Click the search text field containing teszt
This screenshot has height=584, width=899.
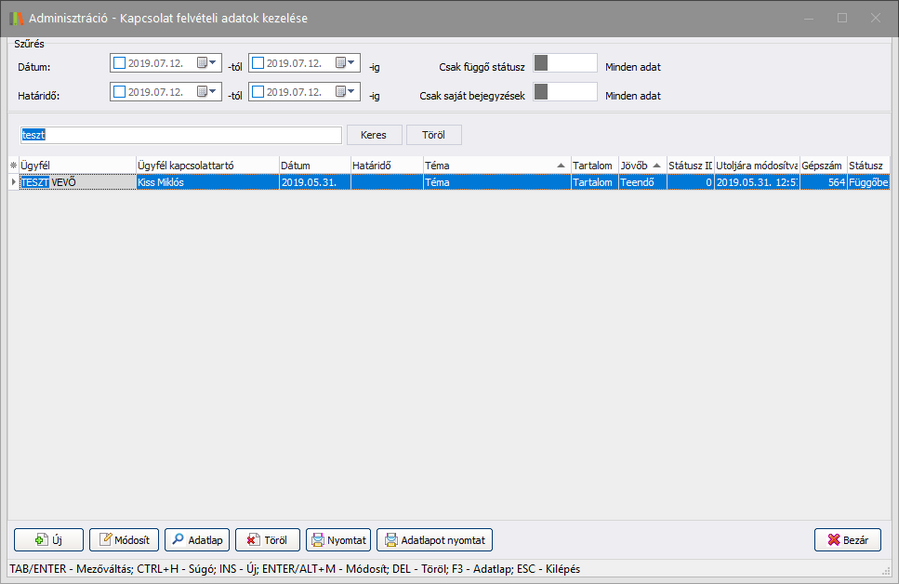[x=181, y=134]
